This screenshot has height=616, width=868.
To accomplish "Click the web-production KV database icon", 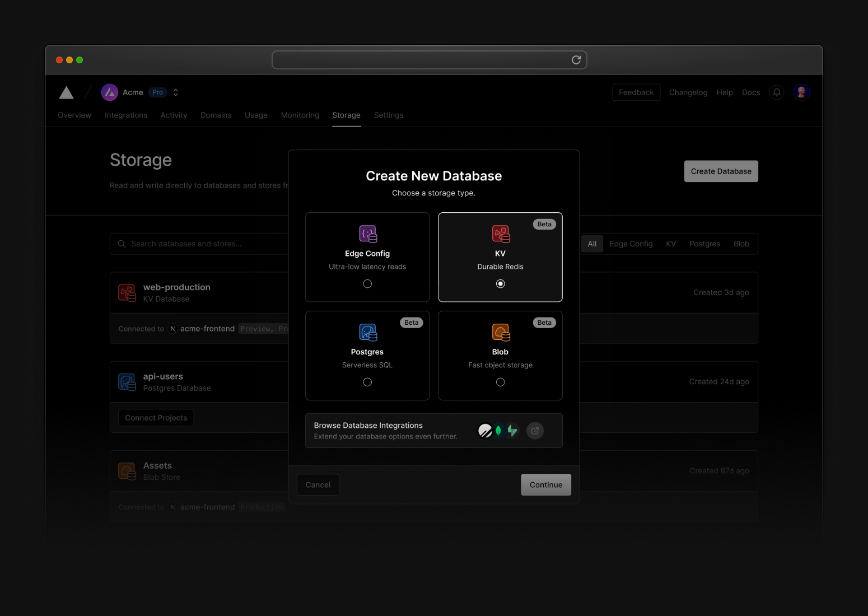I will [x=127, y=293].
